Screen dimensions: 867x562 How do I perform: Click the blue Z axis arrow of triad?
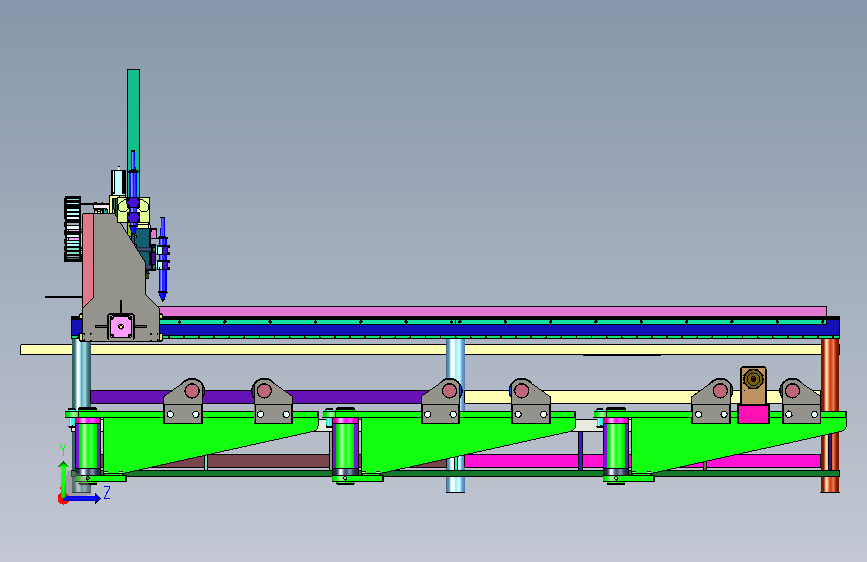click(x=83, y=498)
